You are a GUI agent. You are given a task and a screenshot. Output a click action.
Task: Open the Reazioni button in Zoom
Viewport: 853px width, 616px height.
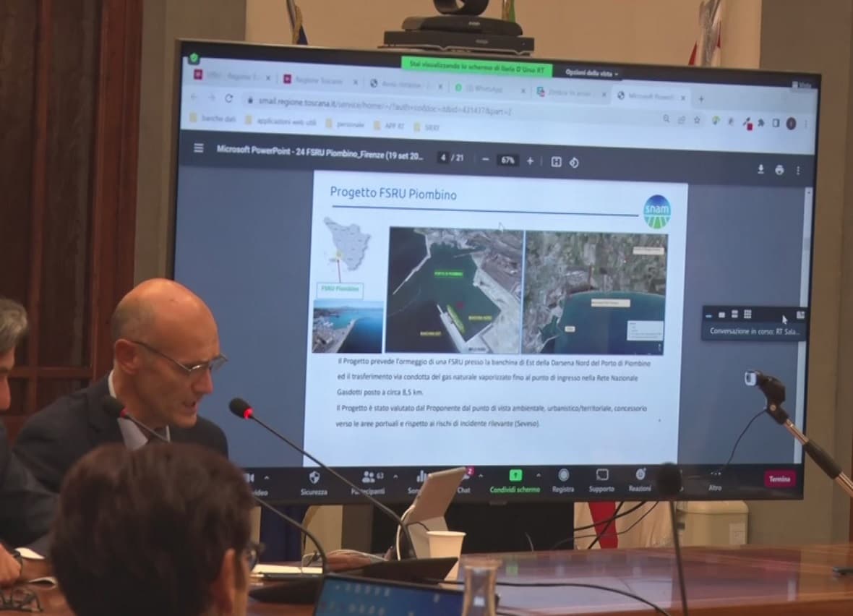click(640, 480)
